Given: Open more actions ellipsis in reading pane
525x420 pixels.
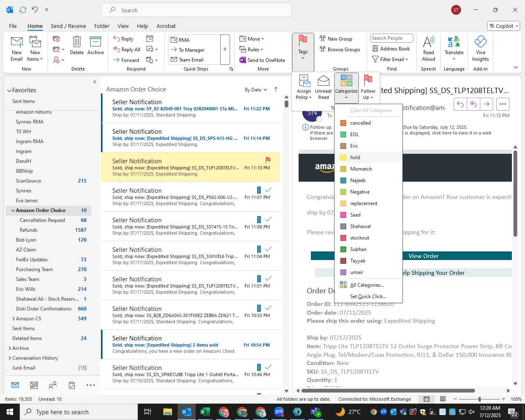Looking at the screenshot, I should 503,104.
